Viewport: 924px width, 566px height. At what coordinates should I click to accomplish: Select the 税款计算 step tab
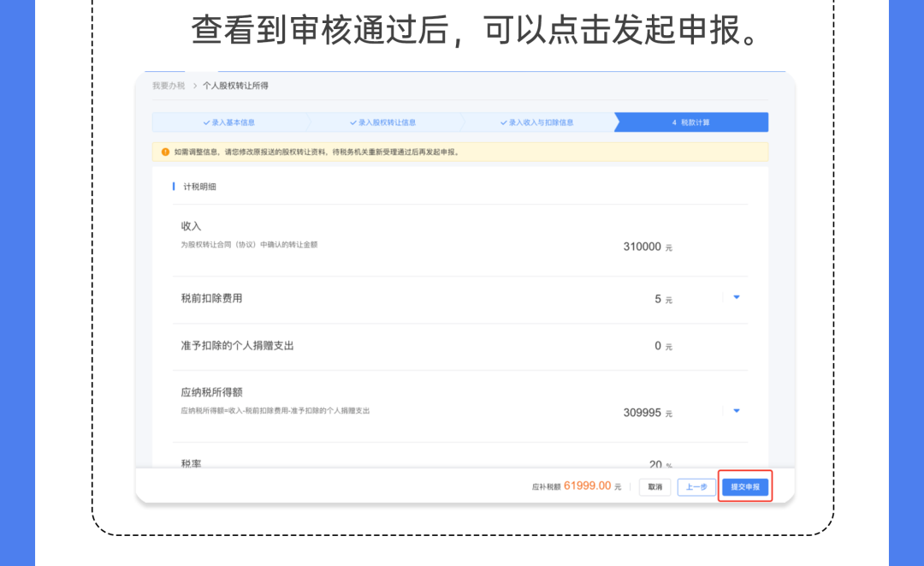690,122
